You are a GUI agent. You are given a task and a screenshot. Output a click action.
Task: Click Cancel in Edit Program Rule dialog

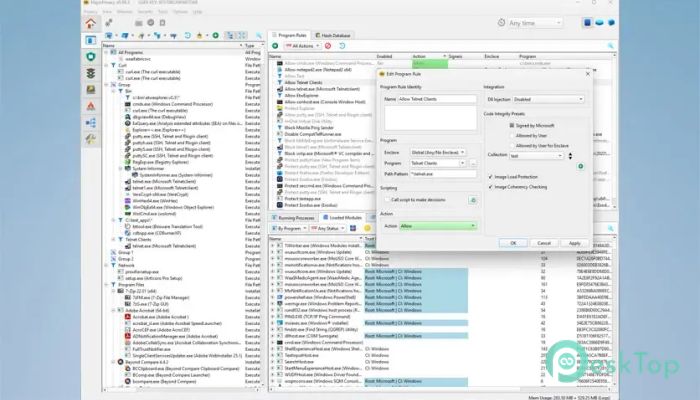click(x=544, y=243)
